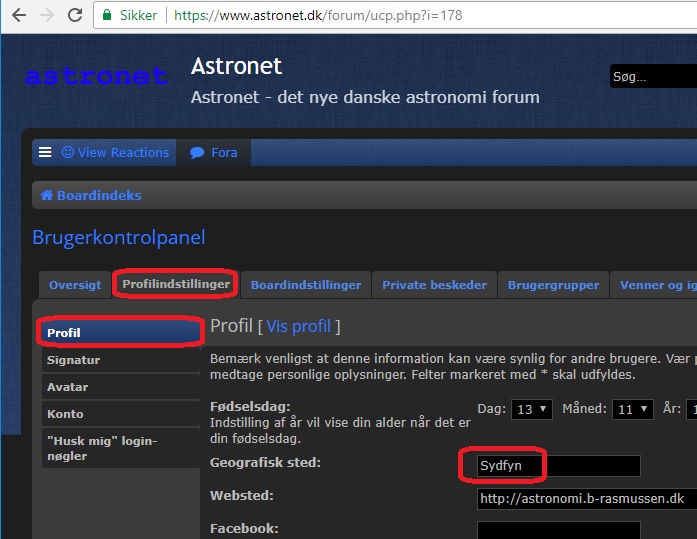Select Signatur in the sidebar

[120, 360]
